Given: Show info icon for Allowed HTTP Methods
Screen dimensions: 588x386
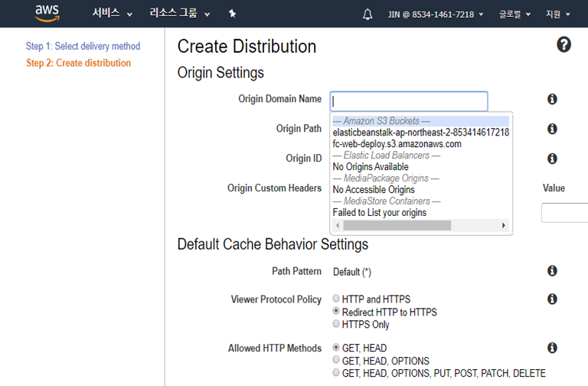Looking at the screenshot, I should tap(552, 348).
